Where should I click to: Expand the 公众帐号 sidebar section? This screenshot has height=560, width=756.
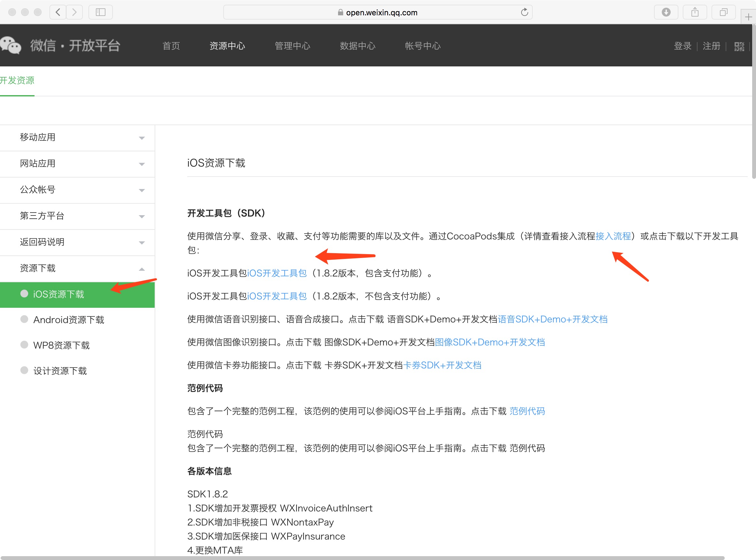tap(77, 190)
